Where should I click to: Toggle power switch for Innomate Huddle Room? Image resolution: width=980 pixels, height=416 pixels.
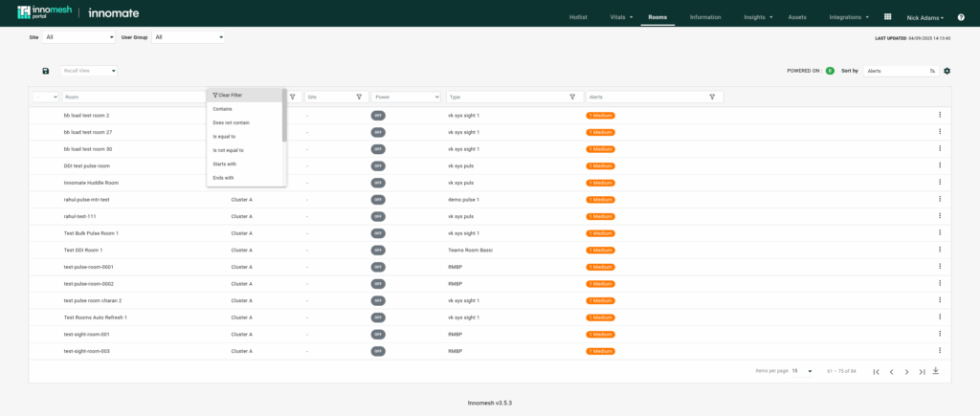tap(378, 183)
